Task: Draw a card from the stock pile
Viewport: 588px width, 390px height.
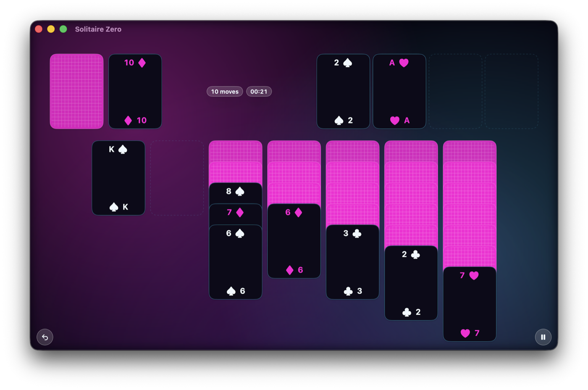Action: pos(76,91)
